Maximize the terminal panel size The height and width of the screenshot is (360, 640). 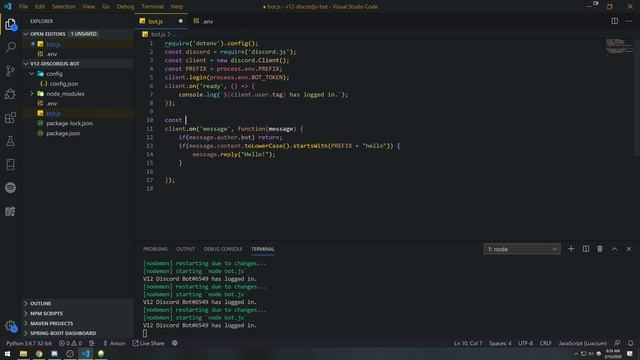[x=614, y=249]
